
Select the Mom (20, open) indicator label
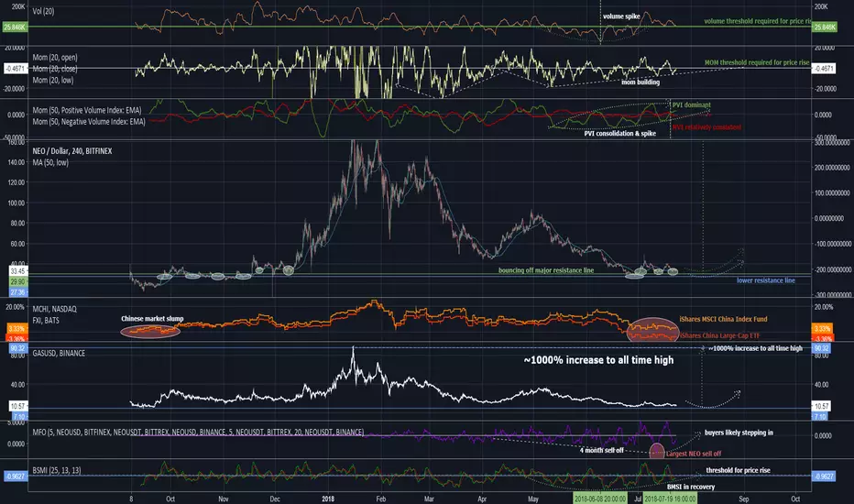[54, 57]
